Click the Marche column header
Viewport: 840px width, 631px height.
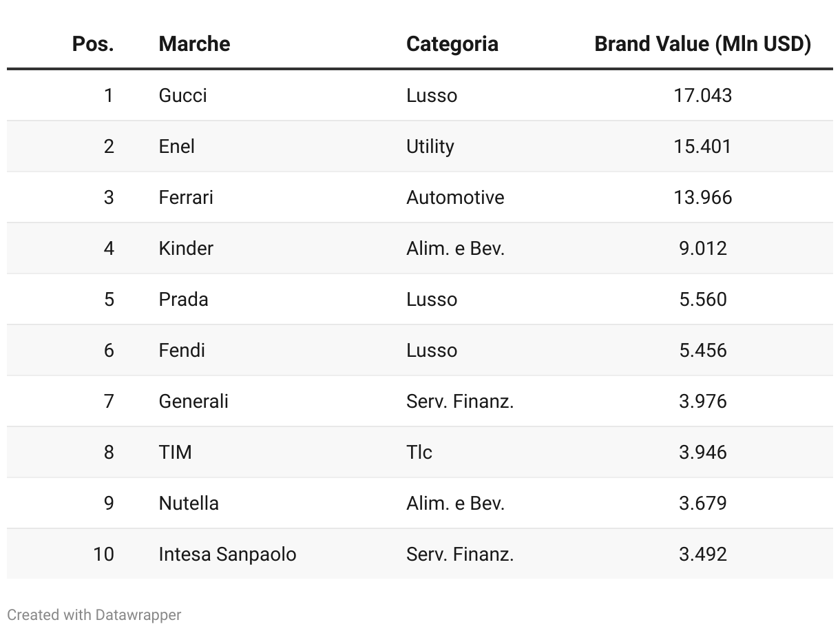194,44
